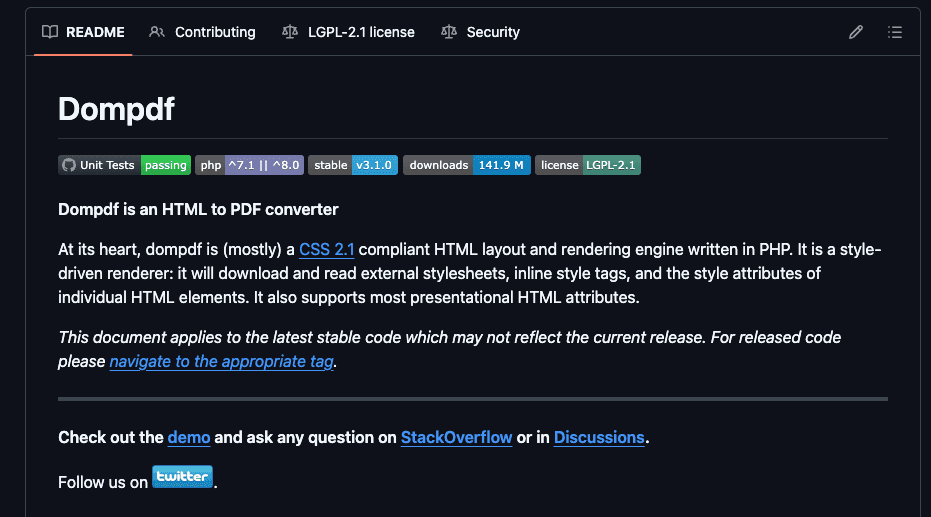Open the demo link
Viewport: 931px width, 517px height.
click(189, 437)
